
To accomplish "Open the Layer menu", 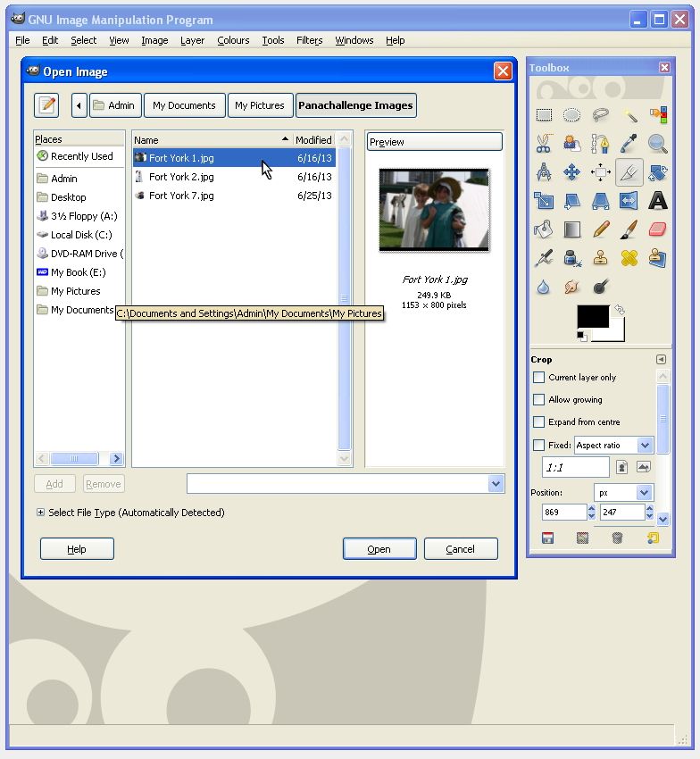I will point(192,40).
